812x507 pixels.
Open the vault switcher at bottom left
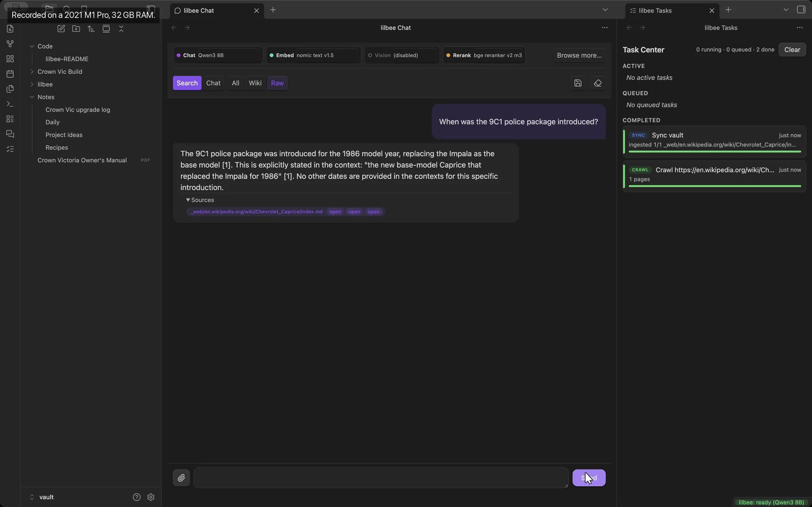tap(42, 497)
